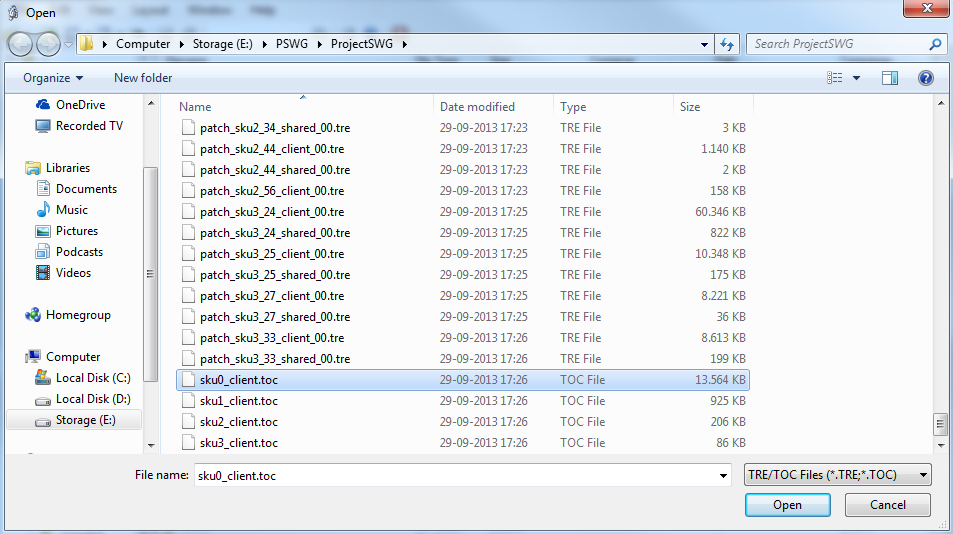
Task: Select Computer in the breadcrumb path
Action: 143,44
